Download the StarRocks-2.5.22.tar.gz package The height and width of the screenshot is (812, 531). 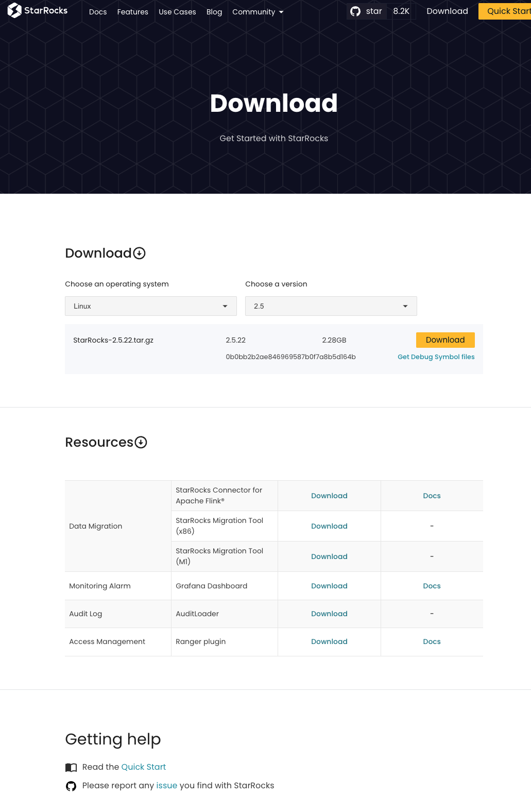tap(446, 340)
